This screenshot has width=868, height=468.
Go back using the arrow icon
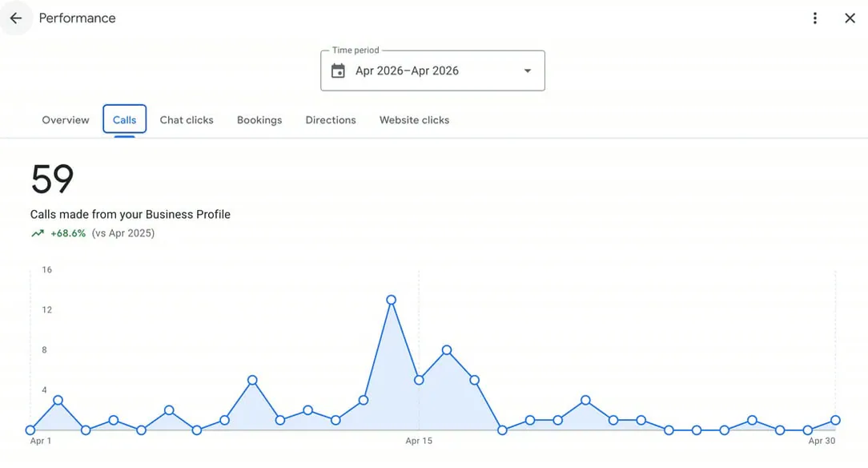pyautogui.click(x=15, y=18)
